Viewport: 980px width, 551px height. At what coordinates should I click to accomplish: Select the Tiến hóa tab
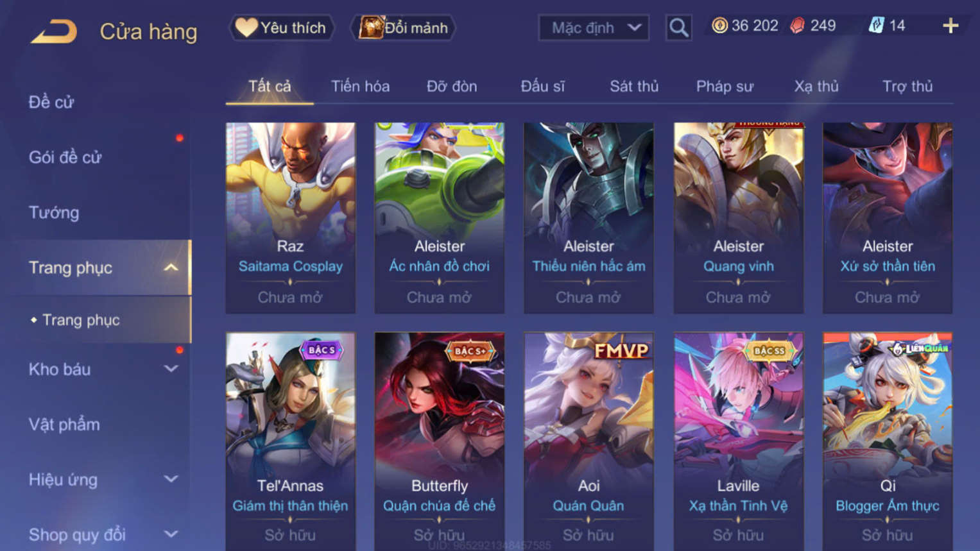pos(360,86)
